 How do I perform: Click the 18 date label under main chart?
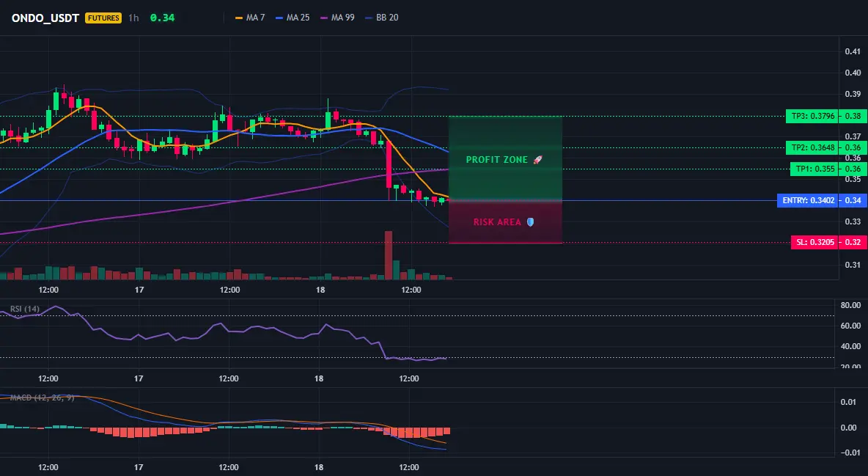(320, 290)
